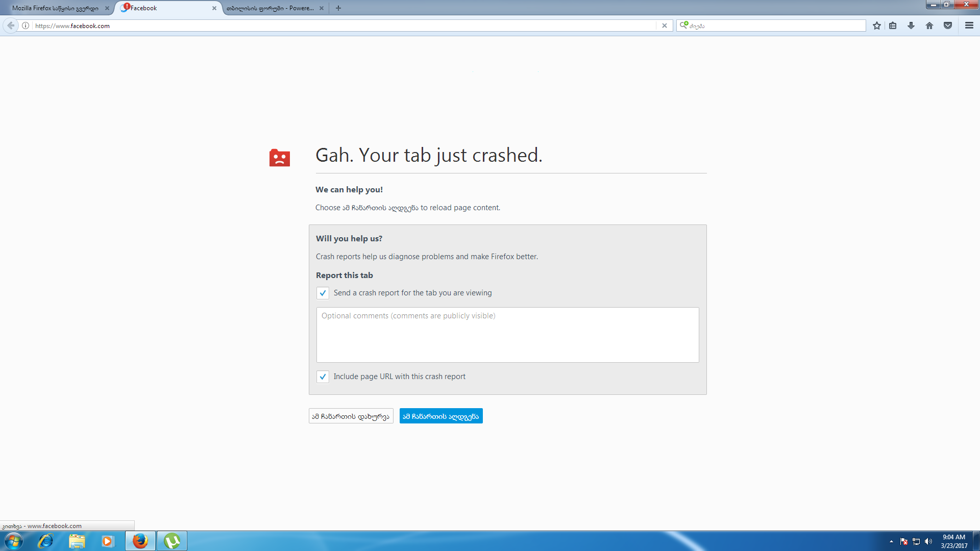Click the blue restore tab button
Screen dimensions: 980x551
pos(440,416)
